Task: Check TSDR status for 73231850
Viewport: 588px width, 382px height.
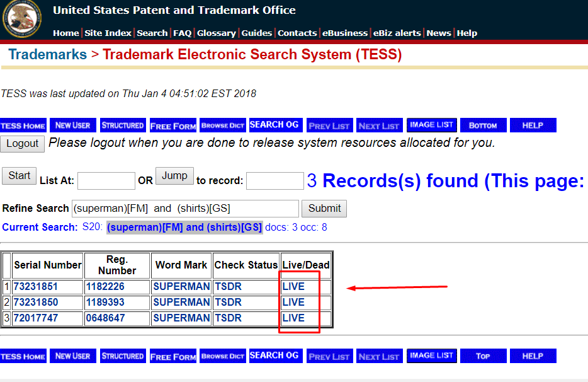Action: [228, 303]
